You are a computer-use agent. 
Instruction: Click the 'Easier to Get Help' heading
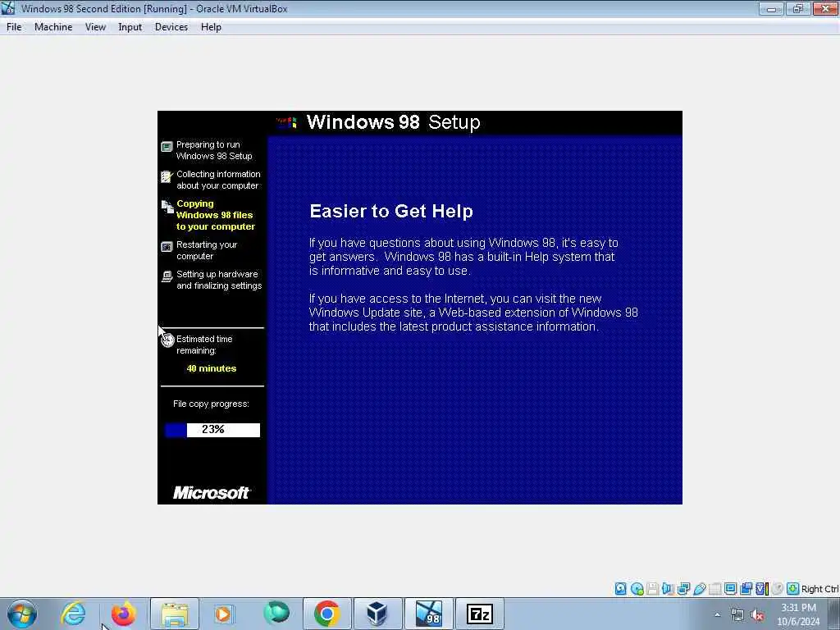(391, 211)
